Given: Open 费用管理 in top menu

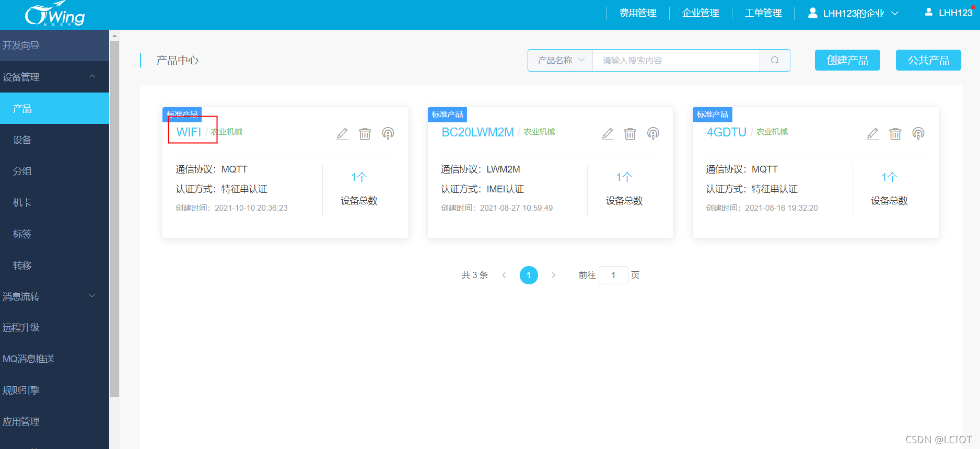Looking at the screenshot, I should coord(638,13).
